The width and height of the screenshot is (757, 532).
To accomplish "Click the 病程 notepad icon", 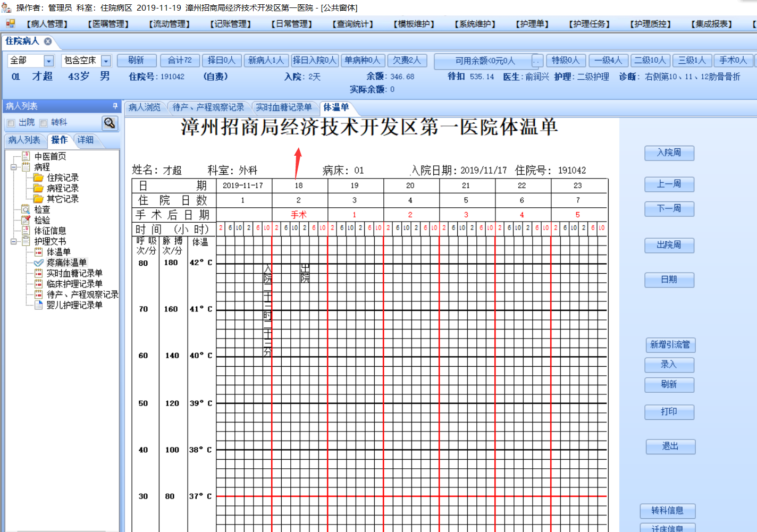I will tap(26, 167).
